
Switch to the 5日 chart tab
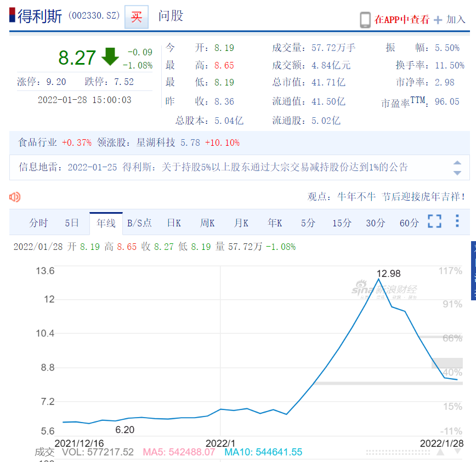click(72, 223)
